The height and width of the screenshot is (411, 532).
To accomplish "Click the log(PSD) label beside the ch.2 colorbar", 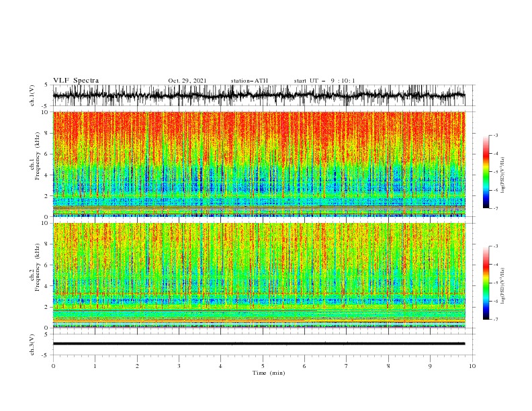I will [503, 286].
